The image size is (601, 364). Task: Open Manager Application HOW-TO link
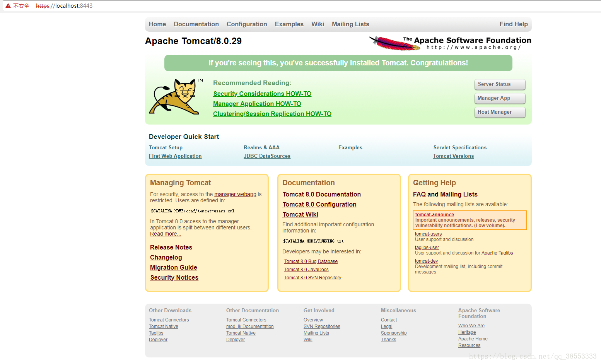pos(257,104)
